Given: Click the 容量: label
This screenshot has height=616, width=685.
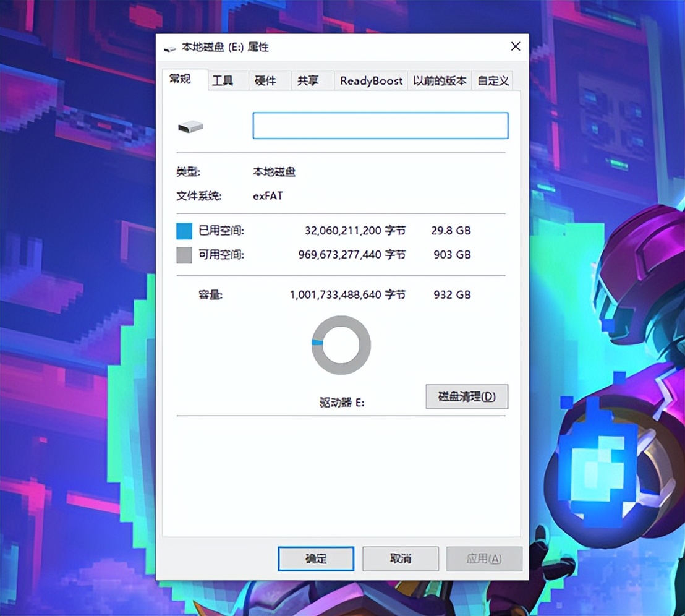Looking at the screenshot, I should coord(210,295).
